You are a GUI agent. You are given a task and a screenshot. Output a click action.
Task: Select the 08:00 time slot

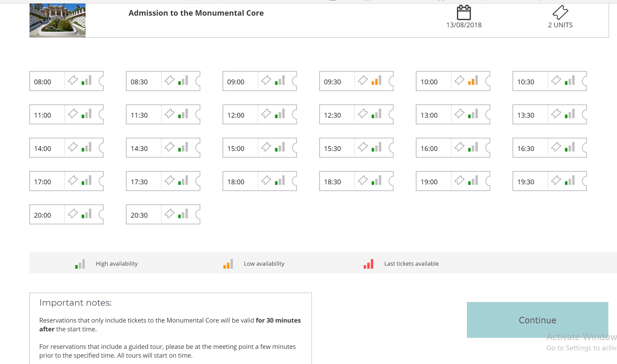[67, 81]
